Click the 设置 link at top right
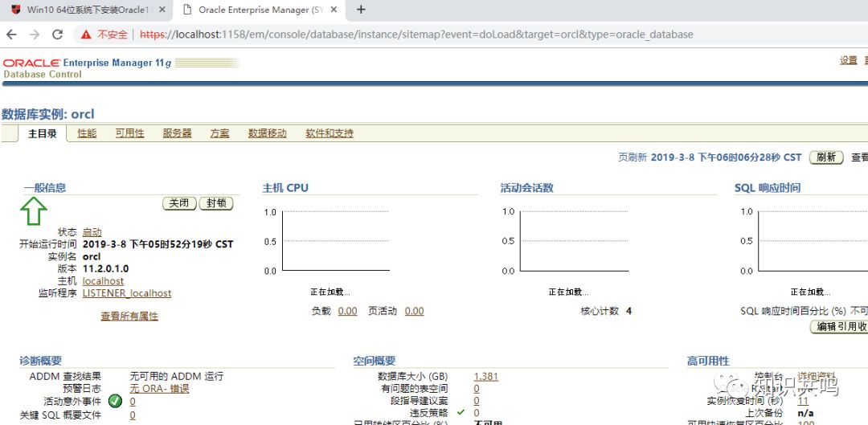 (849, 61)
